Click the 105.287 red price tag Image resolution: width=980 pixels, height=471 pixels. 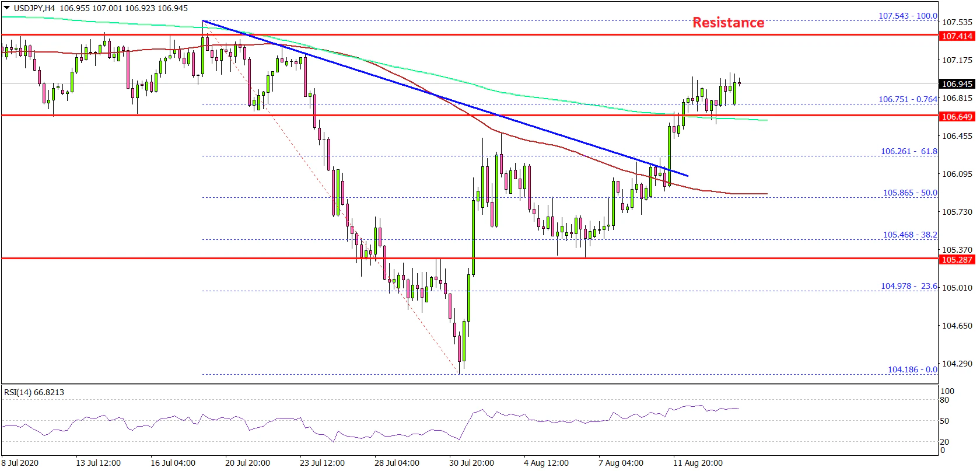click(x=957, y=260)
